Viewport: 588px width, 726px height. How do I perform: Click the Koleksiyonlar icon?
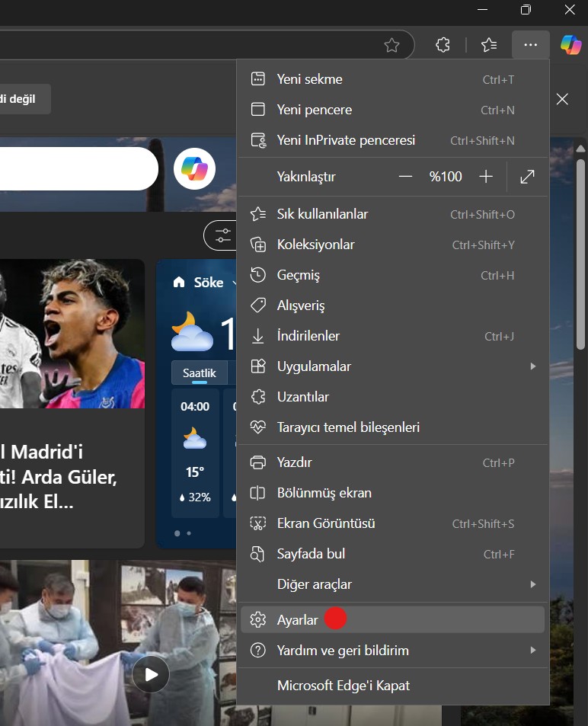[258, 245]
